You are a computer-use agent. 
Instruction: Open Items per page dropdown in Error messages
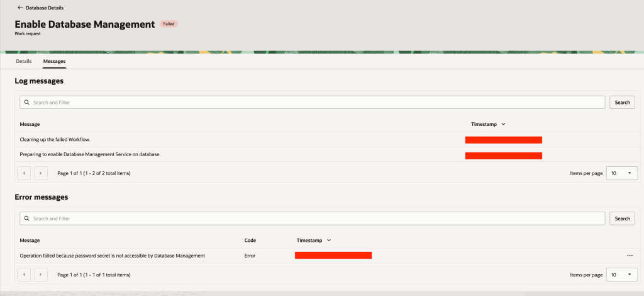tap(621, 275)
